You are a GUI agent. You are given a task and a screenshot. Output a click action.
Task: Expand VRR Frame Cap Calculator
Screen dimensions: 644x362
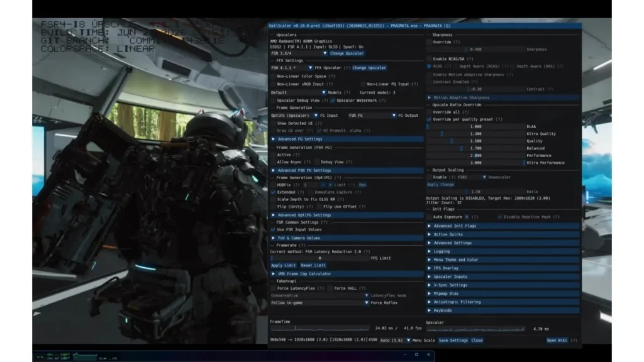(x=347, y=274)
